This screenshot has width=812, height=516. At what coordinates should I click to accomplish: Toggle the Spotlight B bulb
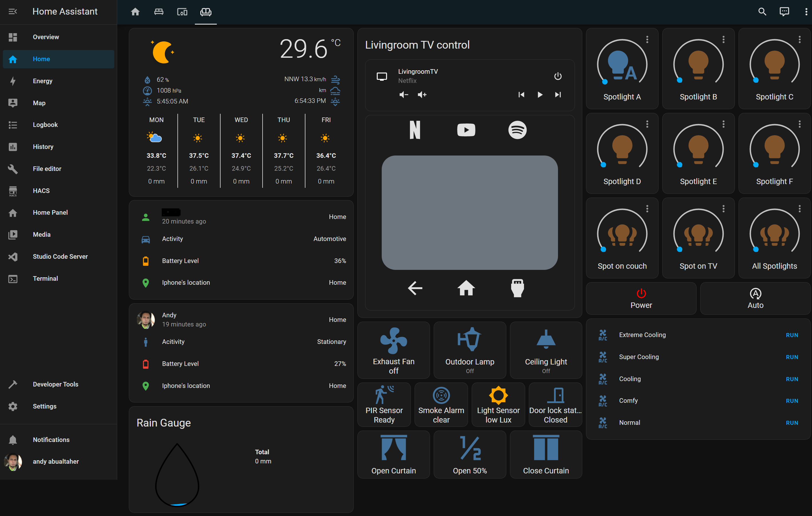(698, 65)
